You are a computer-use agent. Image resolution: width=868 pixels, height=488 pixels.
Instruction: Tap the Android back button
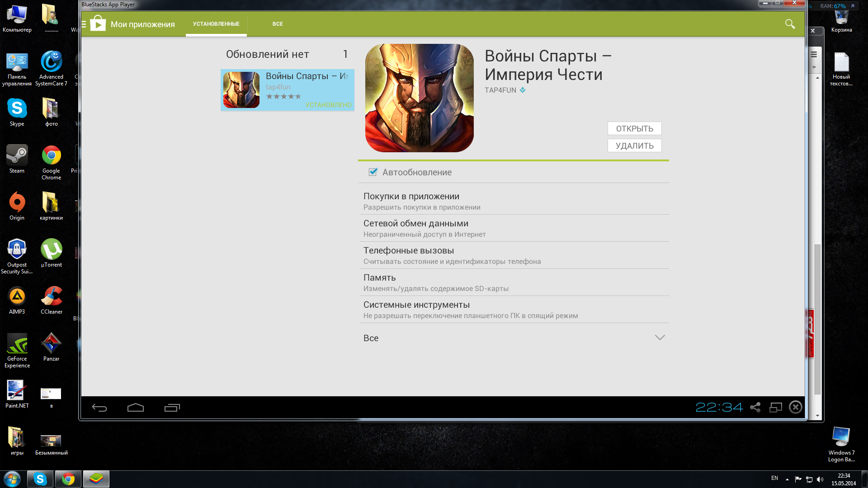tap(99, 408)
